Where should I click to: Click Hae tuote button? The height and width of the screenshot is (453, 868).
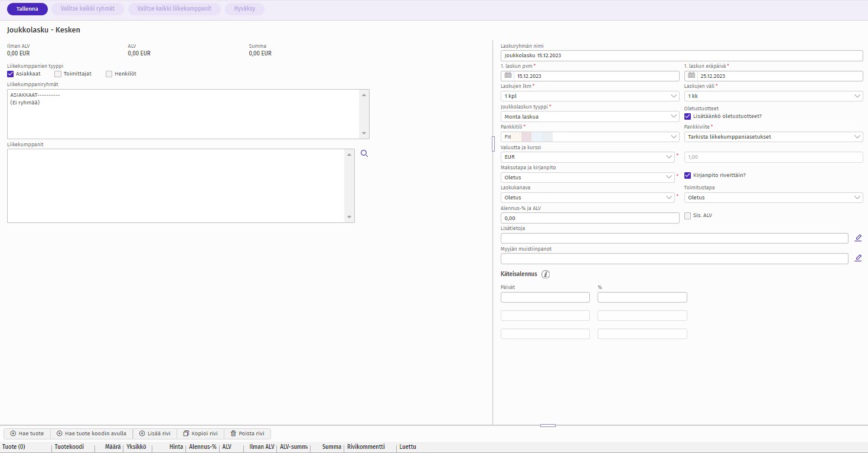pos(27,434)
